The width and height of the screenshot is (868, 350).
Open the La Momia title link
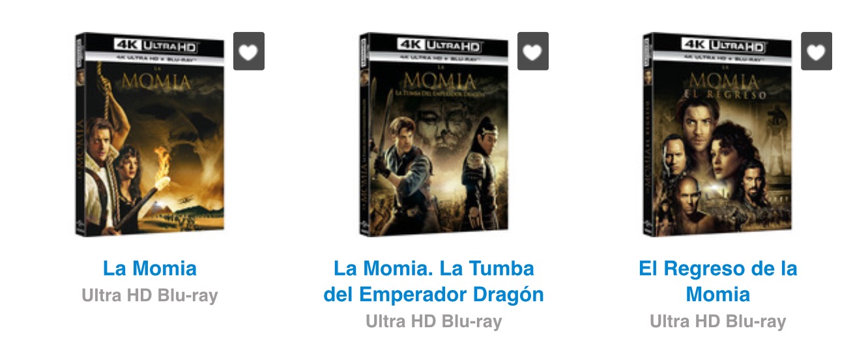coord(150,269)
